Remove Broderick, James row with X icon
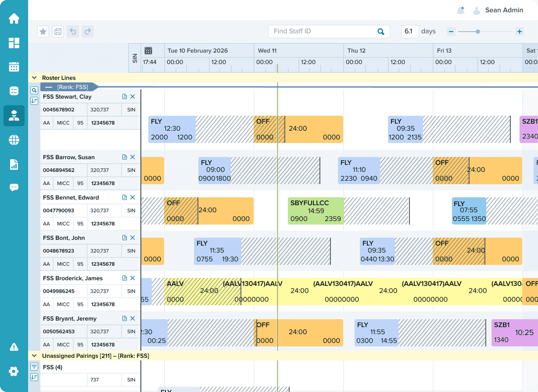 (x=133, y=278)
